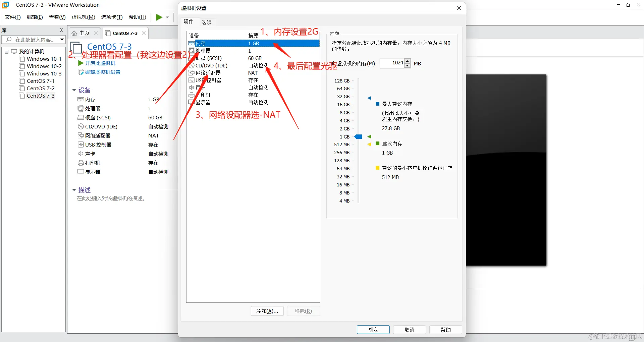Decrease memory with the spinner down arrow
This screenshot has height=342, width=644.
[408, 65]
